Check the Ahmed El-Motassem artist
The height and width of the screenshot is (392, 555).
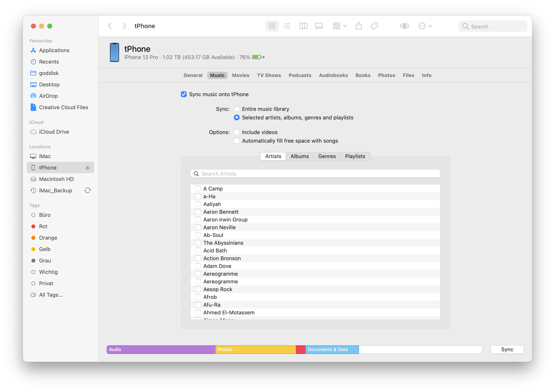198,313
